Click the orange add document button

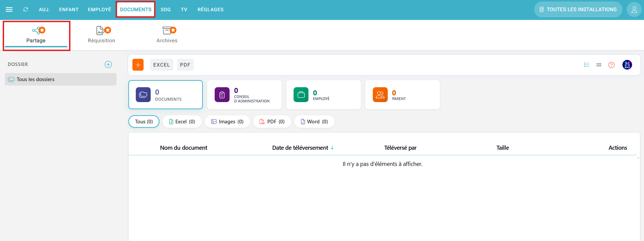point(138,65)
